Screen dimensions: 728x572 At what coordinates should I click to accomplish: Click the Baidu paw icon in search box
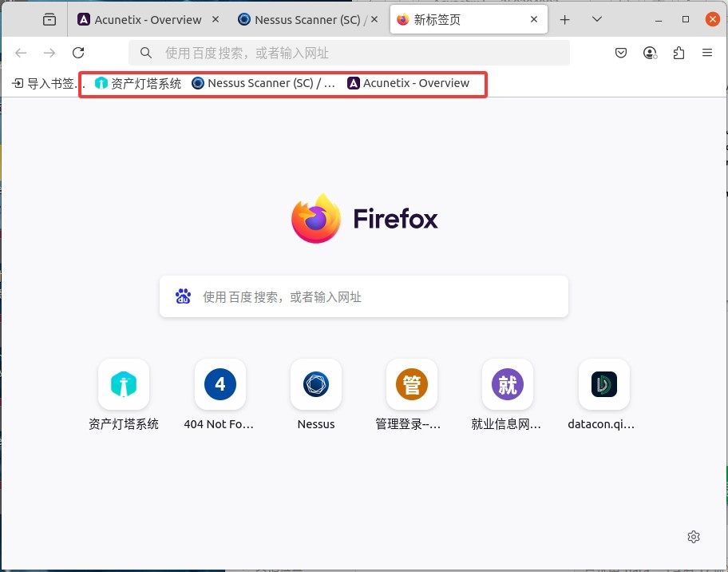[183, 296]
